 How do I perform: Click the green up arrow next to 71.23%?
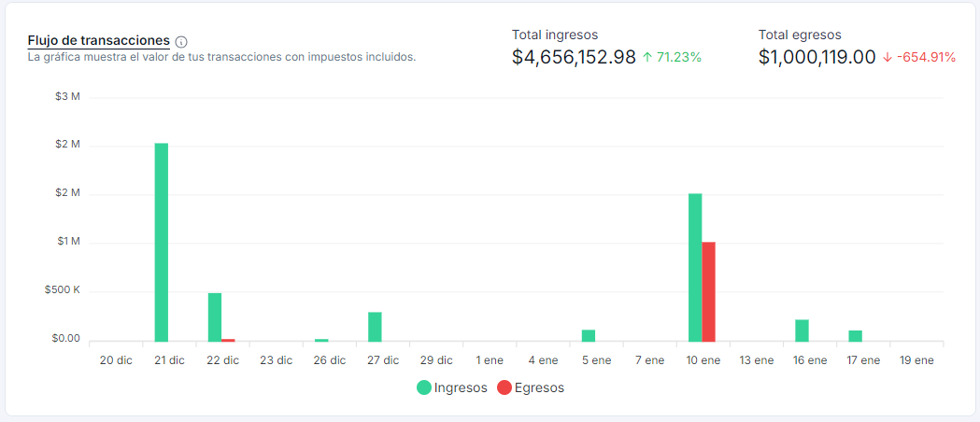pos(647,58)
